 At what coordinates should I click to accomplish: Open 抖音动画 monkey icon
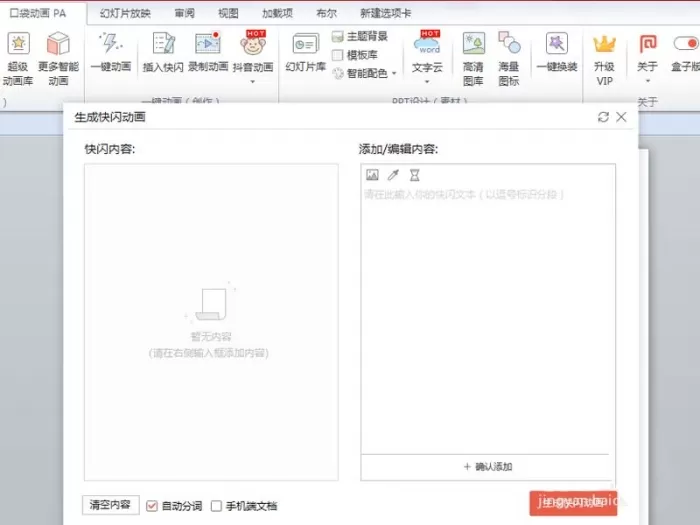click(x=253, y=43)
